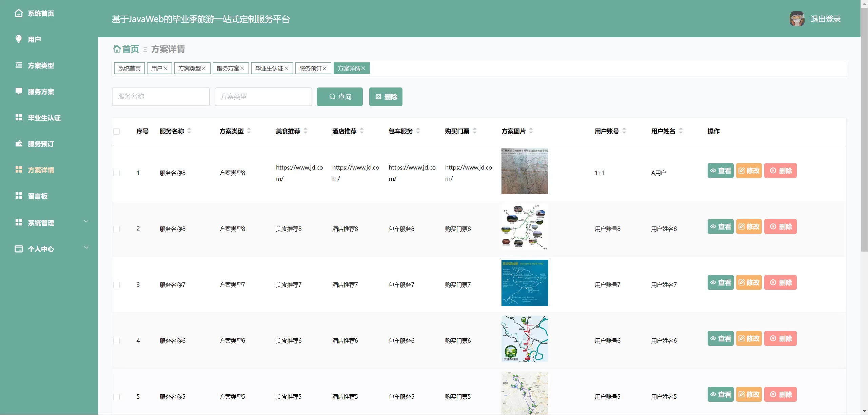Switch to the 服务方案 page tab
The height and width of the screenshot is (415, 868).
pyautogui.click(x=228, y=68)
